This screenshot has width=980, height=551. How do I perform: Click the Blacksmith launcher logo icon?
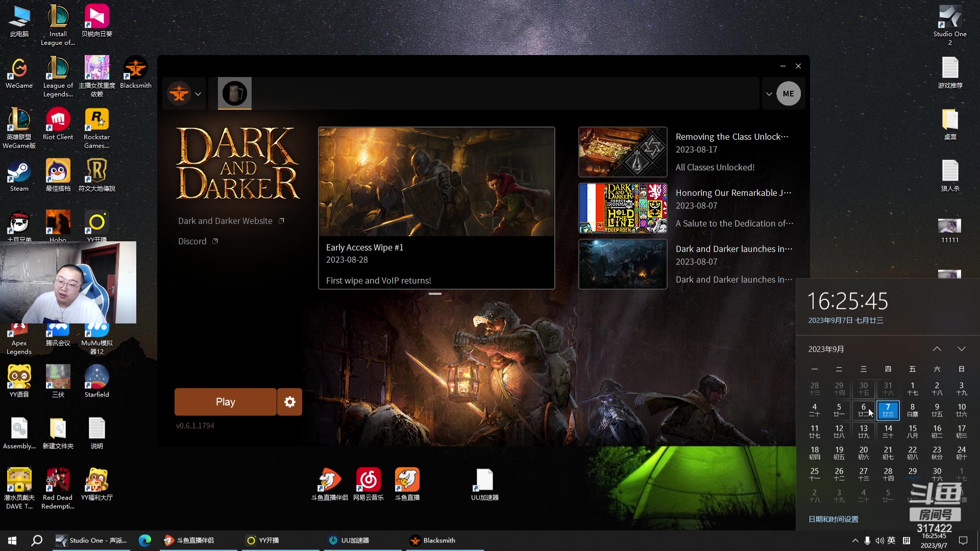(x=179, y=94)
